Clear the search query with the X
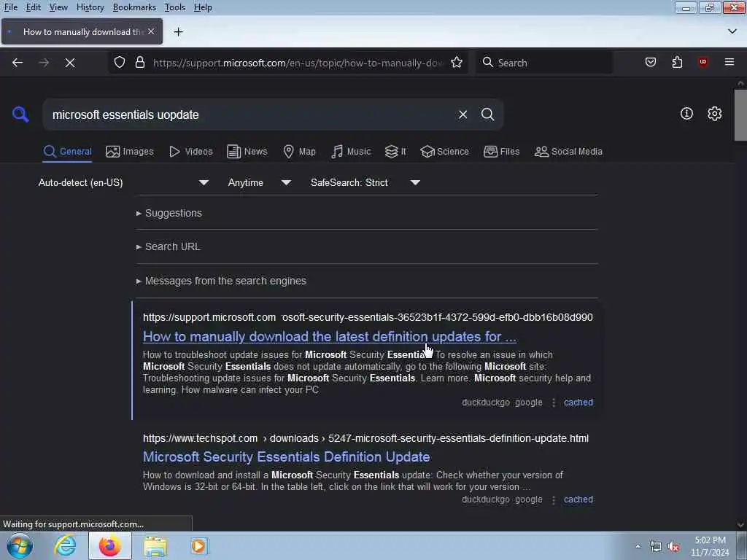This screenshot has height=560, width=747. tap(462, 114)
